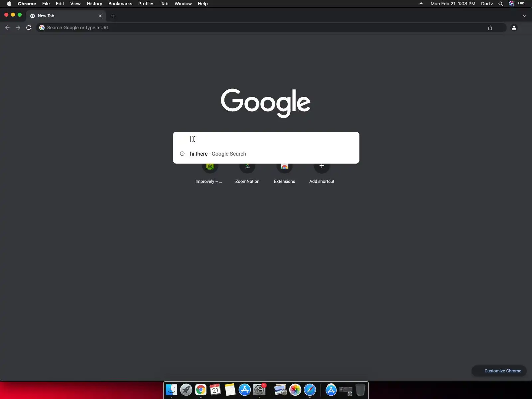
Task: Open Notes from the dock
Action: tap(230, 390)
